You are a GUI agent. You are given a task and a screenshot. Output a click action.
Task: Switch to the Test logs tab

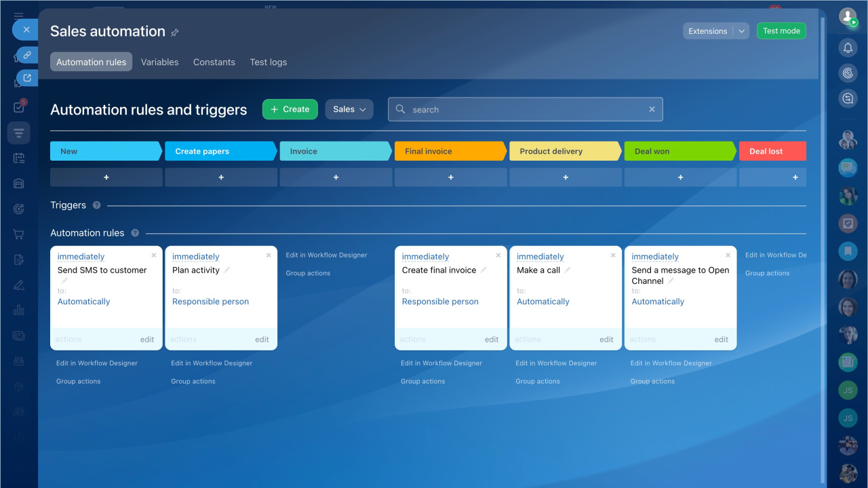268,62
